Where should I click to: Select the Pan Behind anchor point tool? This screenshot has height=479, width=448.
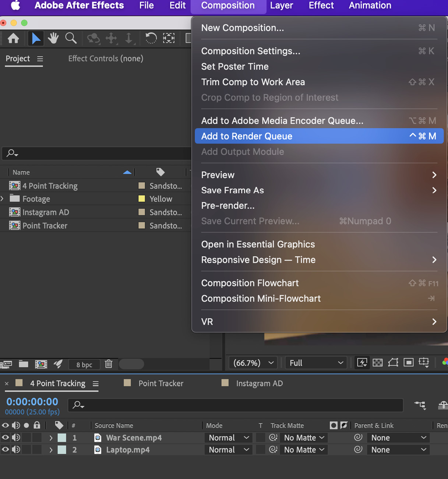[169, 38]
